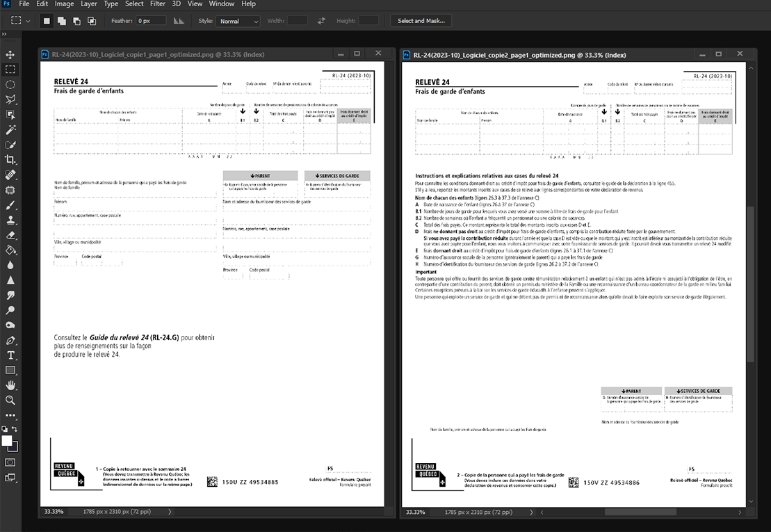Enable Add to selection mode
The width and height of the screenshot is (771, 532).
point(60,21)
